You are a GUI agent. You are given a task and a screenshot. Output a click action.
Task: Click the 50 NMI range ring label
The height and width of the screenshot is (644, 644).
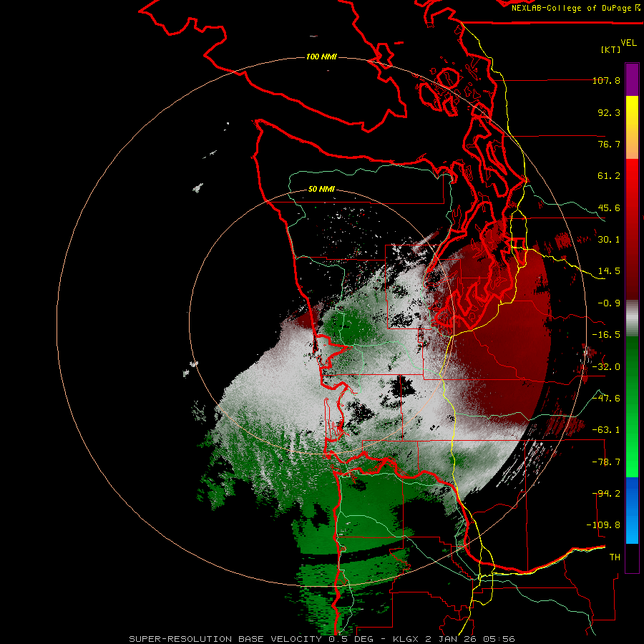click(x=321, y=190)
